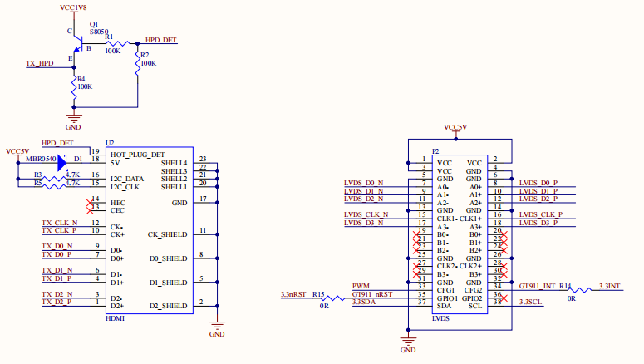Select the TX_CLK_N net label
The height and width of the screenshot is (364, 644).
tap(59, 223)
